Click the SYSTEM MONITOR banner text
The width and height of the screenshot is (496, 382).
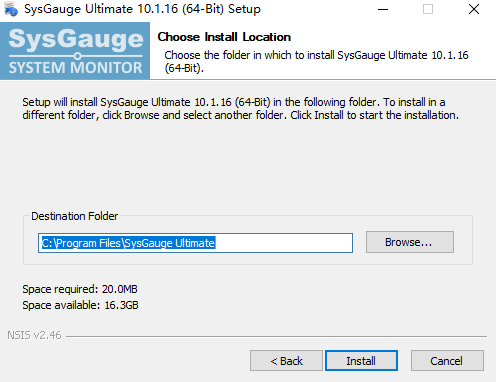click(76, 68)
